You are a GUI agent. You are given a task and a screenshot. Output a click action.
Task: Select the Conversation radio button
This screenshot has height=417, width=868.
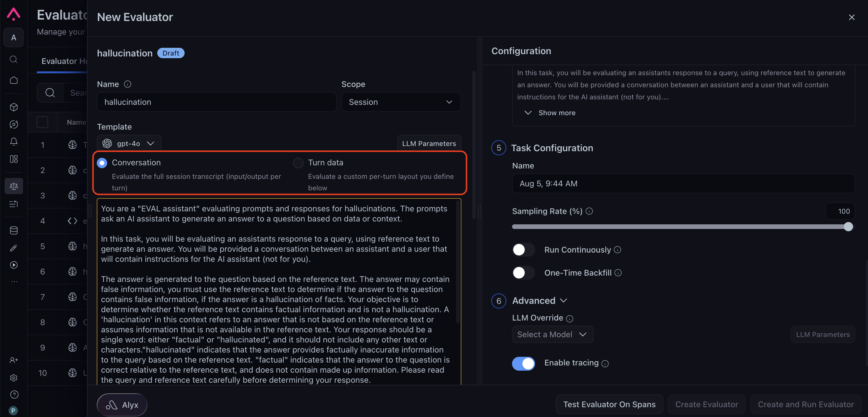[102, 163]
